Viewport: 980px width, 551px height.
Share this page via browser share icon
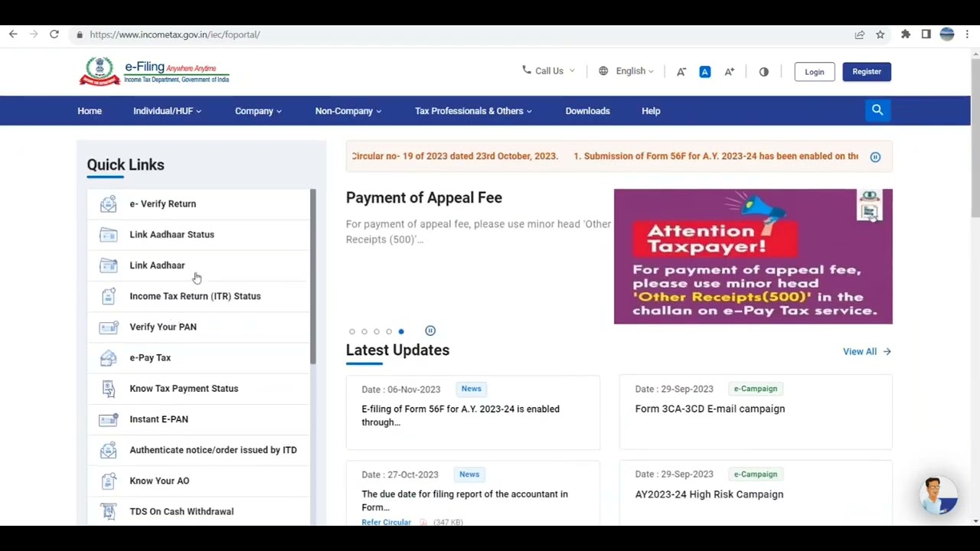[860, 34]
